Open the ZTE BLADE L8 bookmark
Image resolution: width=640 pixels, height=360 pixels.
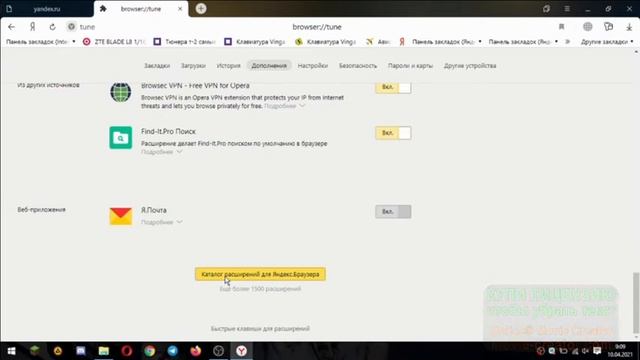coord(114,42)
